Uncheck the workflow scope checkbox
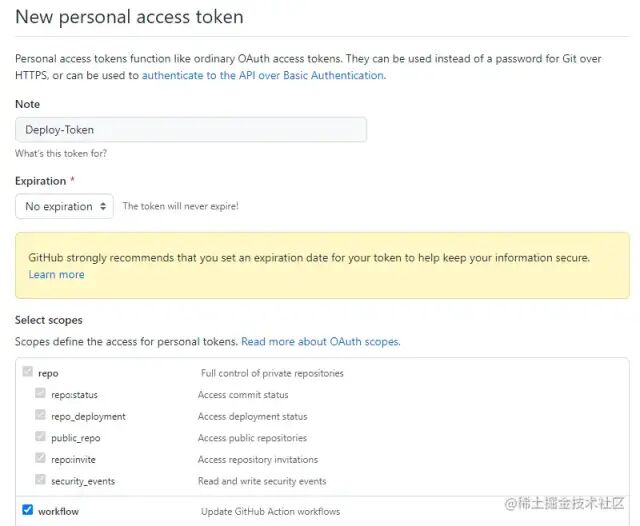The image size is (640, 526). click(27, 511)
